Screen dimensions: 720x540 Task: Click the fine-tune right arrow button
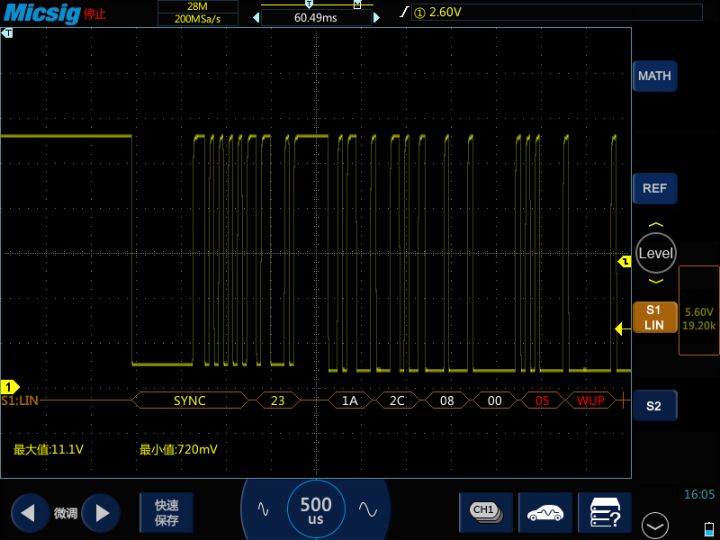coord(100,513)
